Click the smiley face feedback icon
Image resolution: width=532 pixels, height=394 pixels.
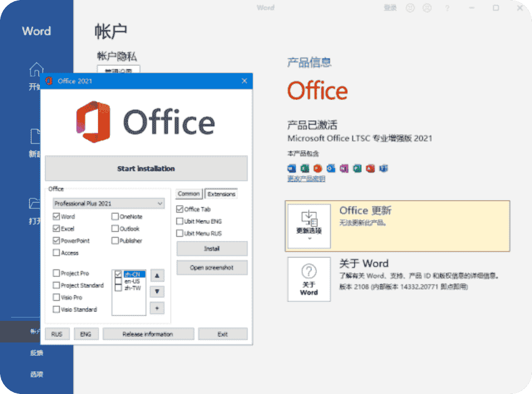click(x=410, y=8)
